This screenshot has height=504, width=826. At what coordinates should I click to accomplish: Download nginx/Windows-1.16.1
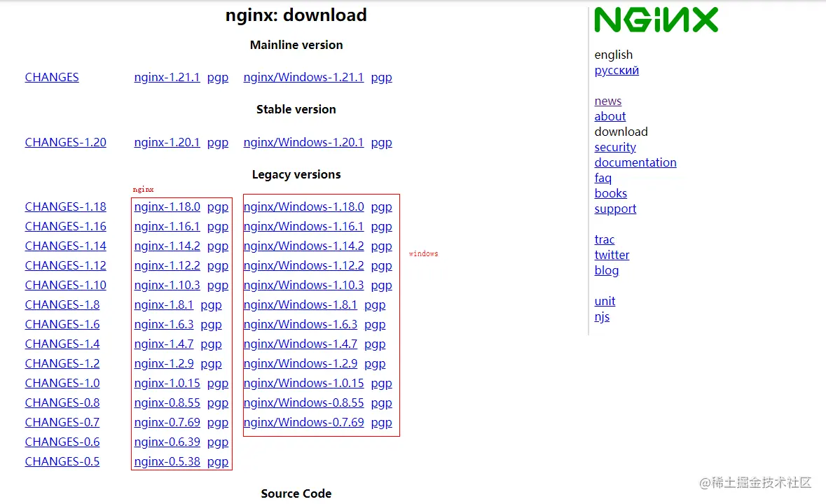click(x=303, y=226)
